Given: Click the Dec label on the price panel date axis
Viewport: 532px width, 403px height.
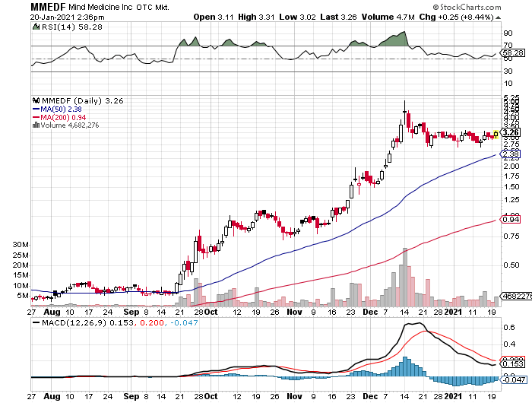Looking at the screenshot, I should [370, 312].
